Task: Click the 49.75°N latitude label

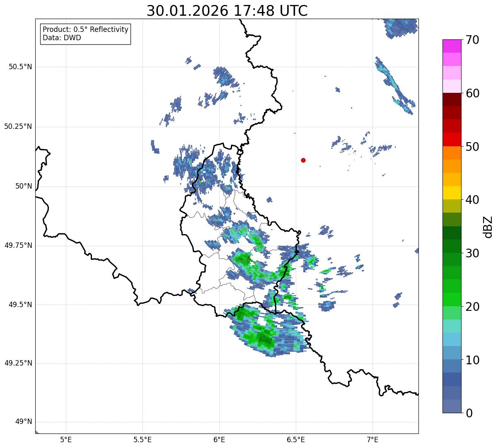Action: click(18, 246)
